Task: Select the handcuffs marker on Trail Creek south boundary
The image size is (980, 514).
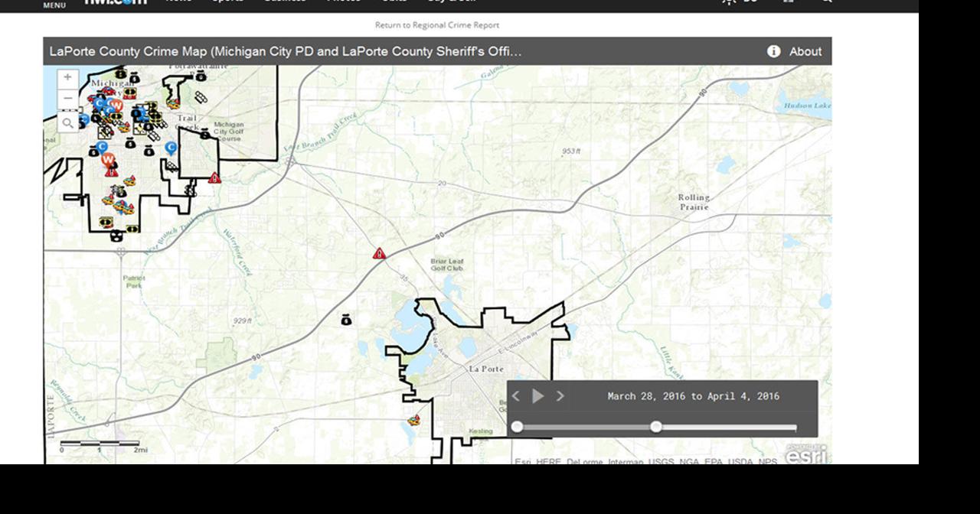Action: [x=191, y=190]
